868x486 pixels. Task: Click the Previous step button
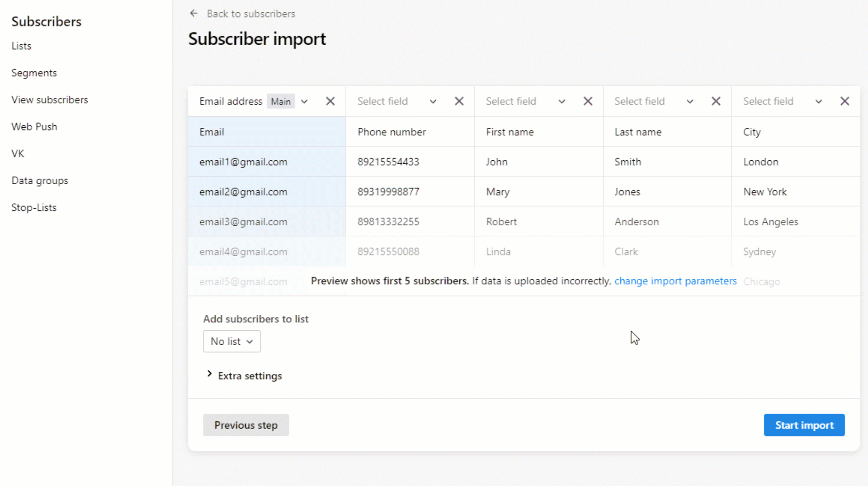[x=246, y=425]
